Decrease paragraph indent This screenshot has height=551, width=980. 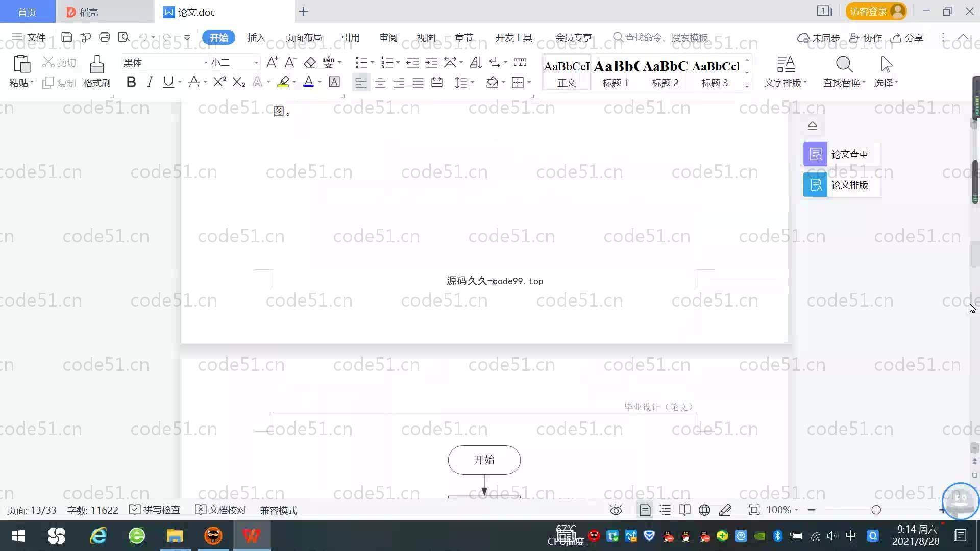click(x=412, y=62)
